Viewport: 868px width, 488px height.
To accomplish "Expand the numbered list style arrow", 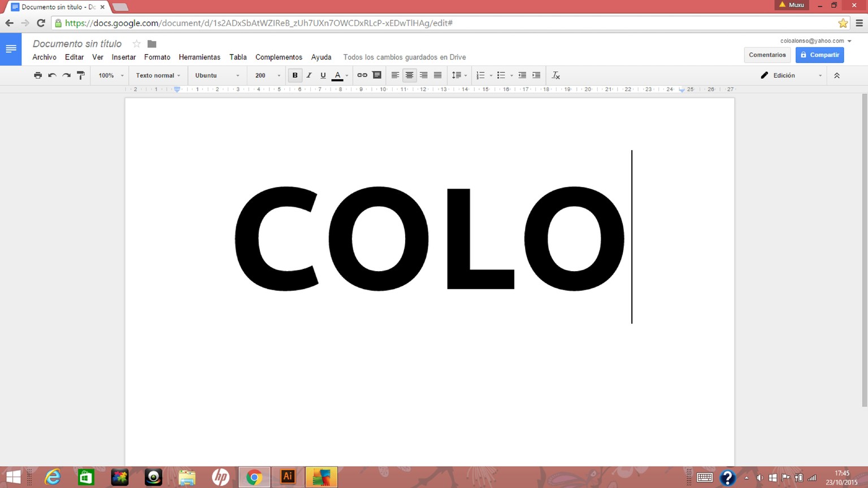I will pos(491,76).
